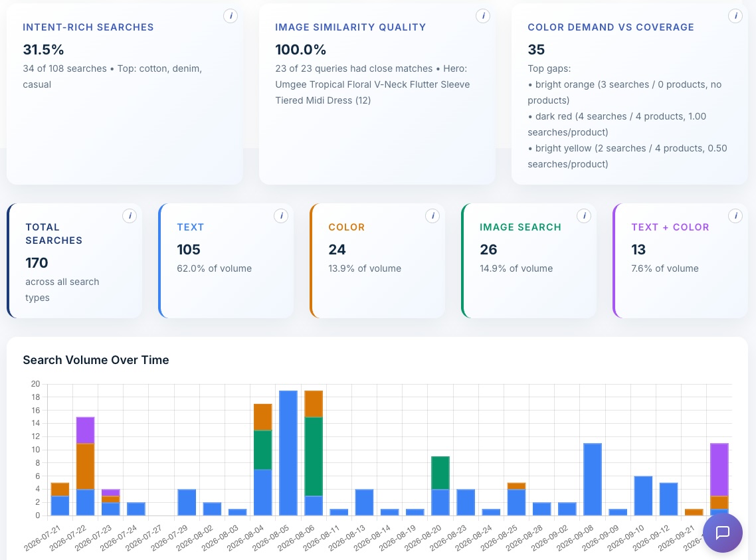
Task: Click the x-axis label 2026-07-21
Action: click(x=43, y=538)
